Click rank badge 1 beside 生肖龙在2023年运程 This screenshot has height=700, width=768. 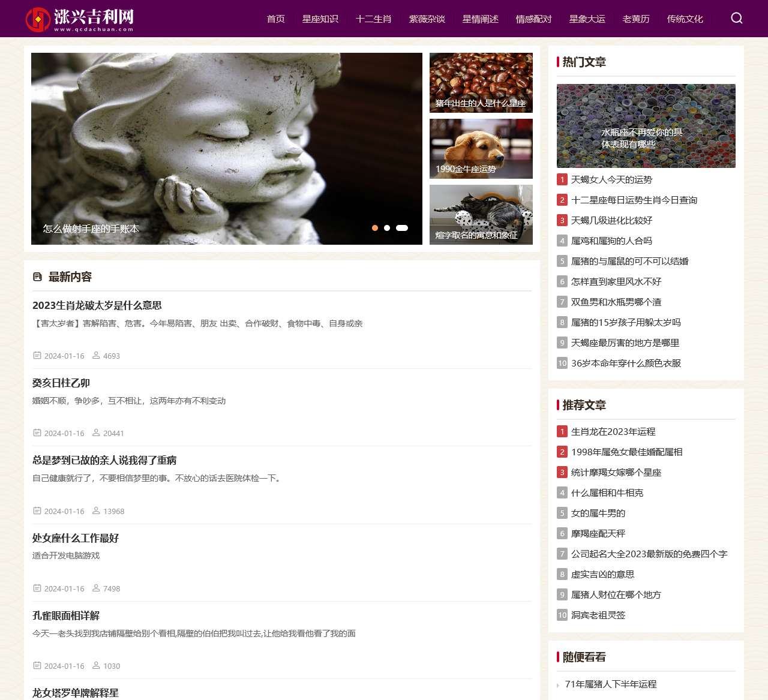562,431
